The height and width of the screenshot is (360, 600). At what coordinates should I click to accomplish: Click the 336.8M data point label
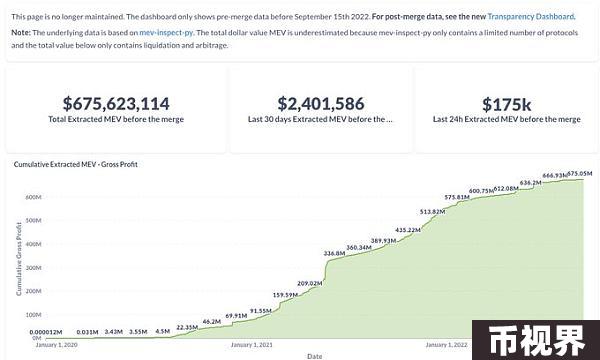334,253
